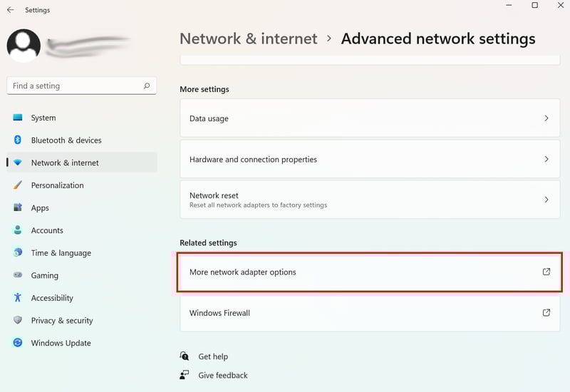This screenshot has height=392, width=570.
Task: Click the Accessibility figure icon
Action: point(17,297)
